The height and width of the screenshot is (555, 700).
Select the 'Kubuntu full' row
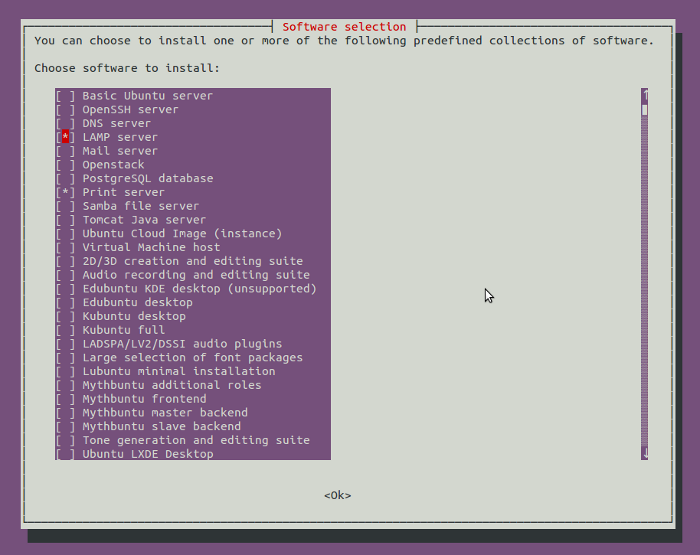193,330
